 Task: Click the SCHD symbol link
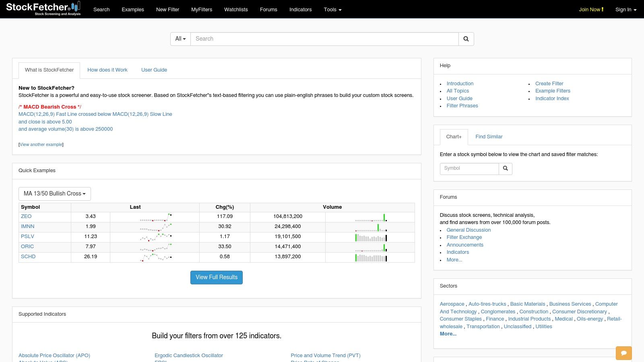(28, 257)
